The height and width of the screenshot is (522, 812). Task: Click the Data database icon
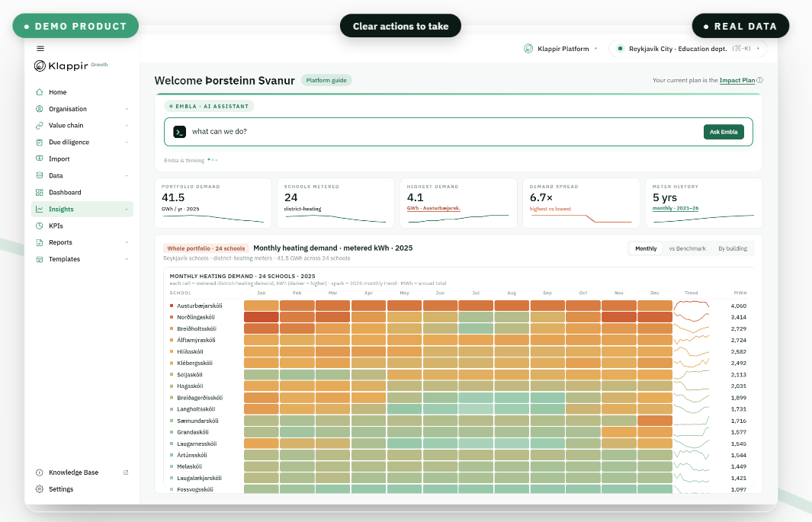(x=40, y=175)
